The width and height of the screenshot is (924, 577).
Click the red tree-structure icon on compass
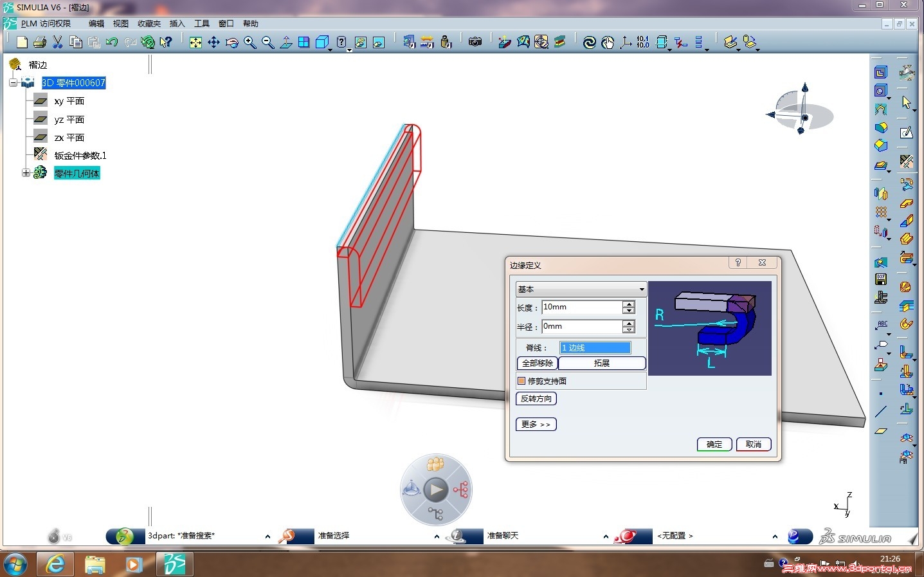(x=460, y=490)
